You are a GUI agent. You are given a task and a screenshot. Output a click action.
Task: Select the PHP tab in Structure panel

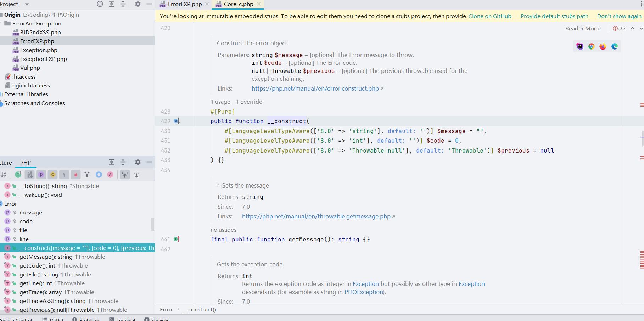click(26, 162)
